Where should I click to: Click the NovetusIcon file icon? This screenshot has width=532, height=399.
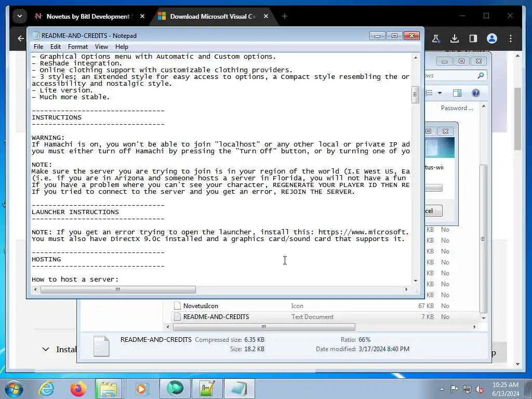pos(177,305)
